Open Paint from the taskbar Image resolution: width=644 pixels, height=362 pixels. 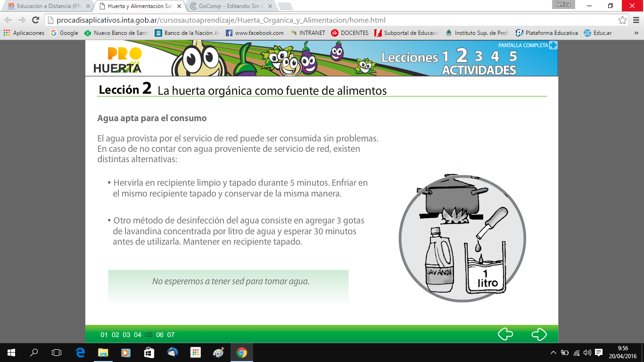tap(219, 353)
